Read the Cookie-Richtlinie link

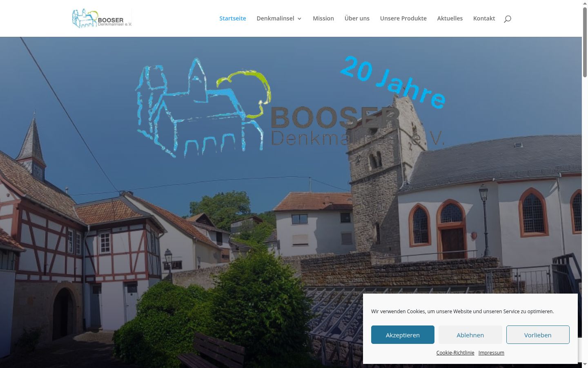pos(455,352)
